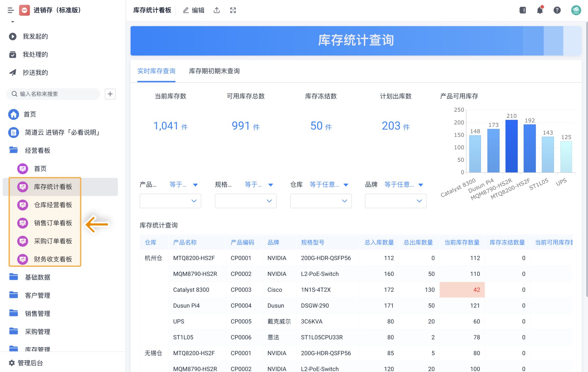This screenshot has height=372, width=588.
Task: Click the MQM8790-HS2R bar in chart
Action: coord(511,146)
